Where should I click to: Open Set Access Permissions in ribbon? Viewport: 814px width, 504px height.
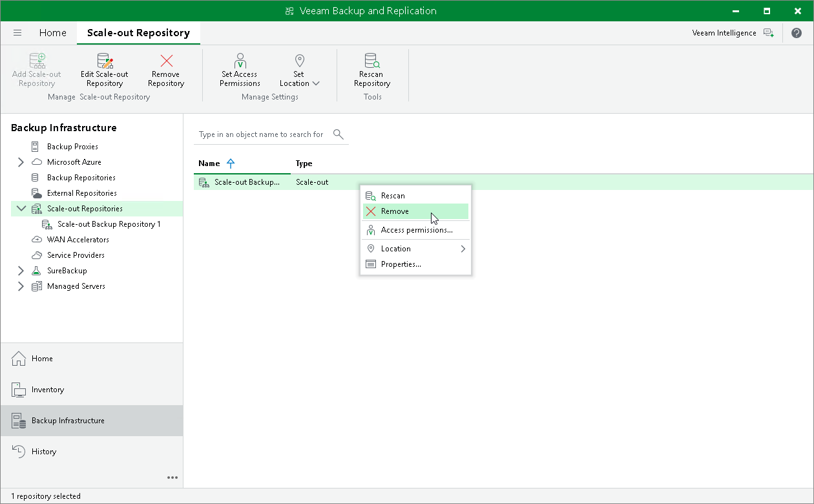point(240,70)
